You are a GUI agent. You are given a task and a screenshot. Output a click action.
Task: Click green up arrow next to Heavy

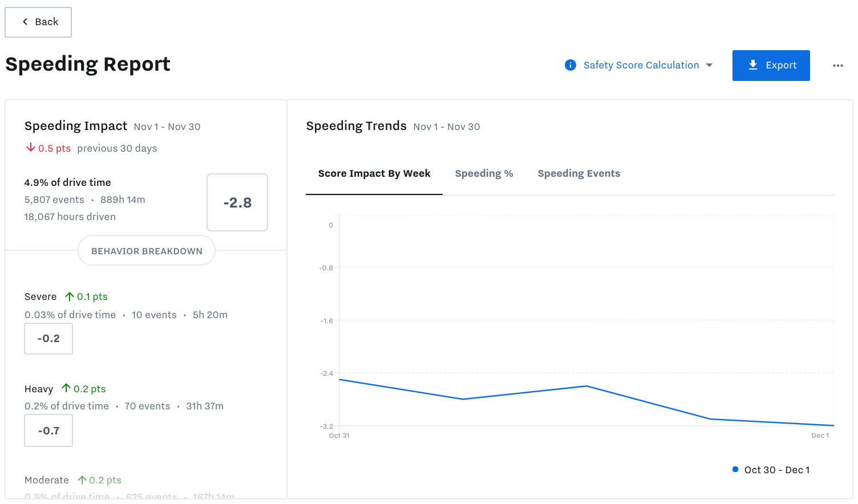66,388
